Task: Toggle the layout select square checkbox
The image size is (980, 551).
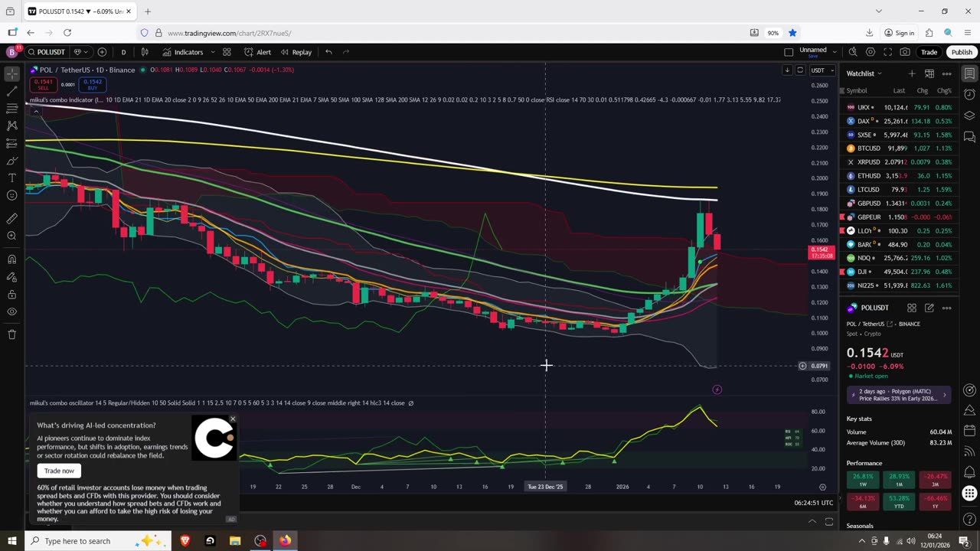Action: [x=789, y=52]
